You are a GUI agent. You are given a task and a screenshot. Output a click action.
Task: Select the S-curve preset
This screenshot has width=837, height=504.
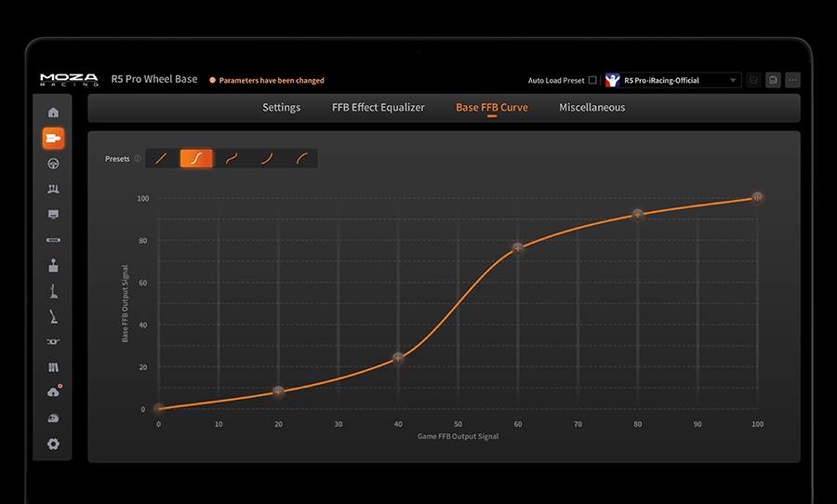coord(196,159)
